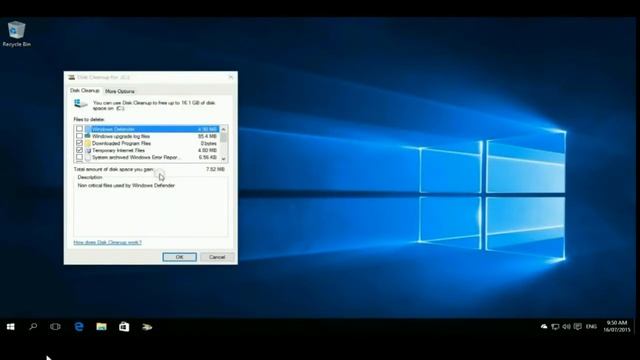Image resolution: width=640 pixels, height=360 pixels.
Task: Click the OK button
Action: tap(180, 257)
